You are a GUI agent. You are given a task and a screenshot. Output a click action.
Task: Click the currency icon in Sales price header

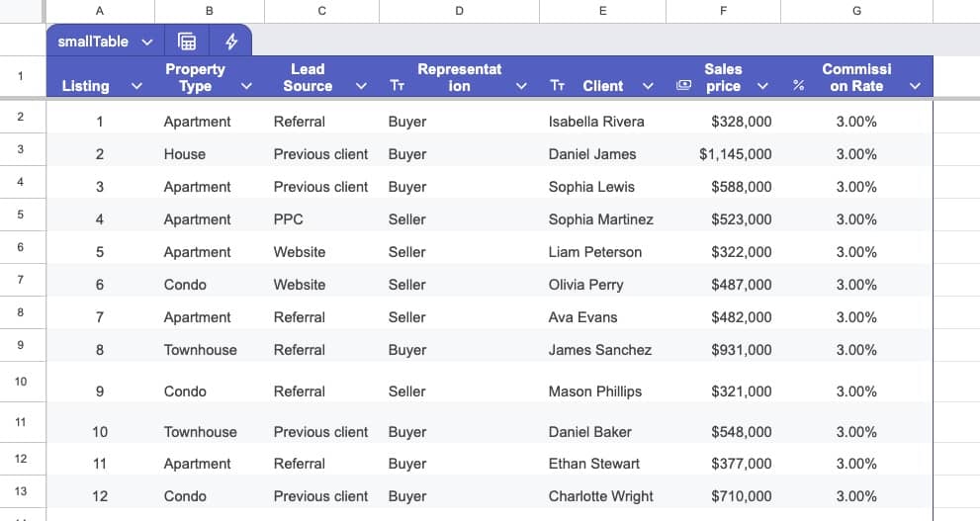(x=683, y=86)
